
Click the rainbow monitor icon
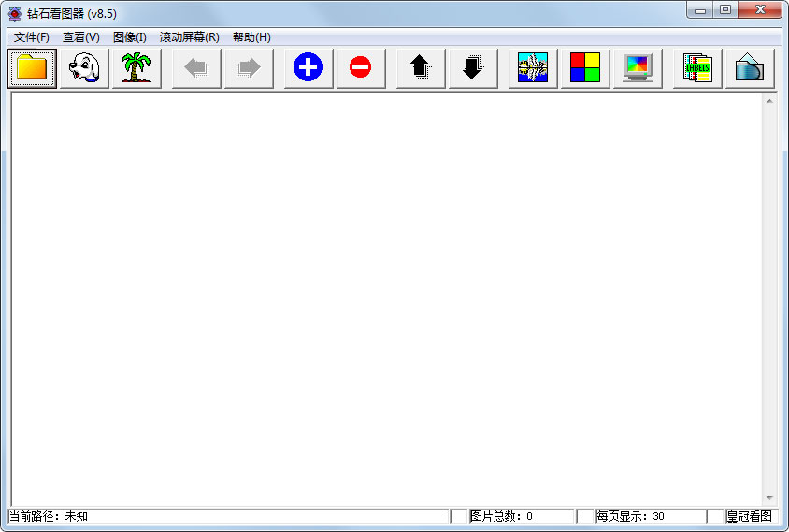(x=638, y=68)
